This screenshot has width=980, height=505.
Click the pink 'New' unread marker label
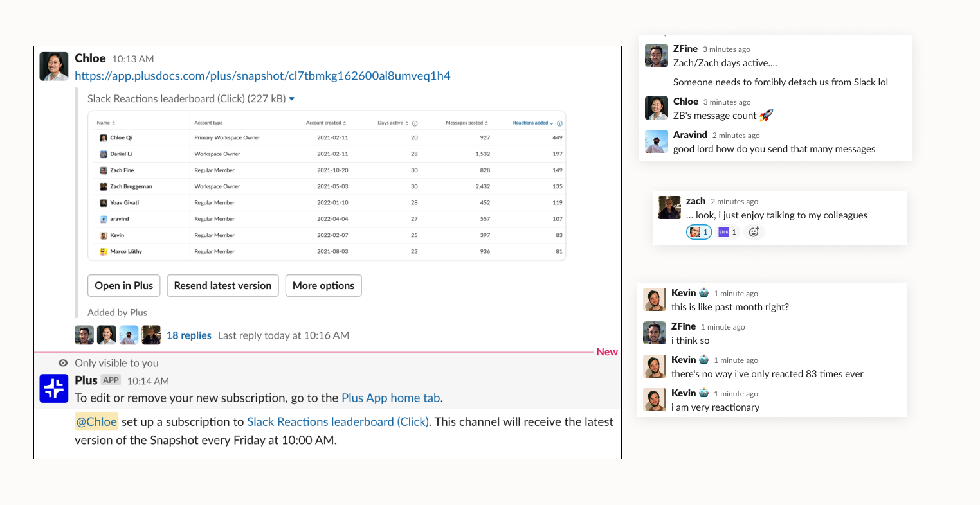(607, 352)
